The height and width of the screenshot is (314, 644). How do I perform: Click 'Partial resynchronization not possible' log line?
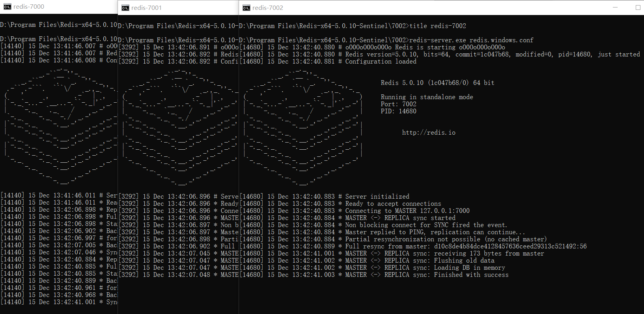[x=393, y=239]
